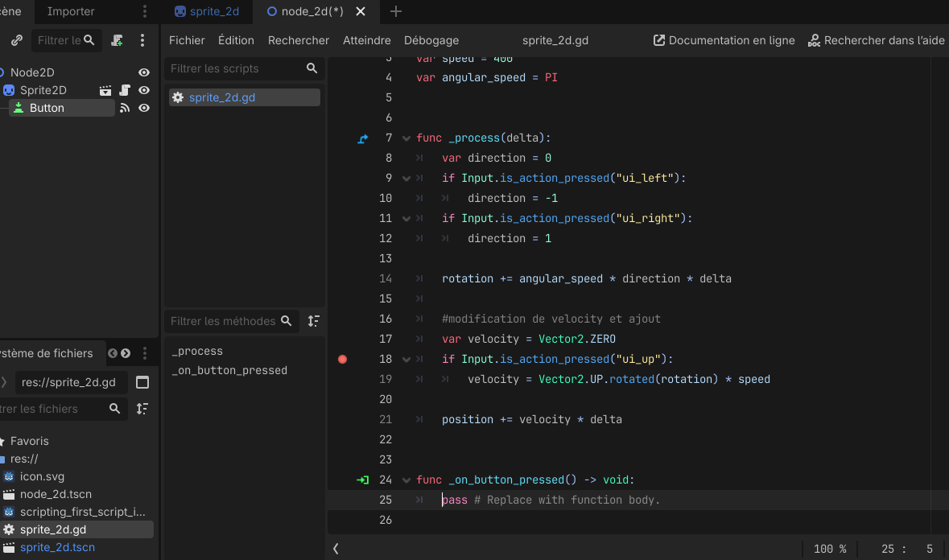Click the override arrow icon on line 7
Image resolution: width=949 pixels, height=560 pixels.
pyautogui.click(x=362, y=138)
